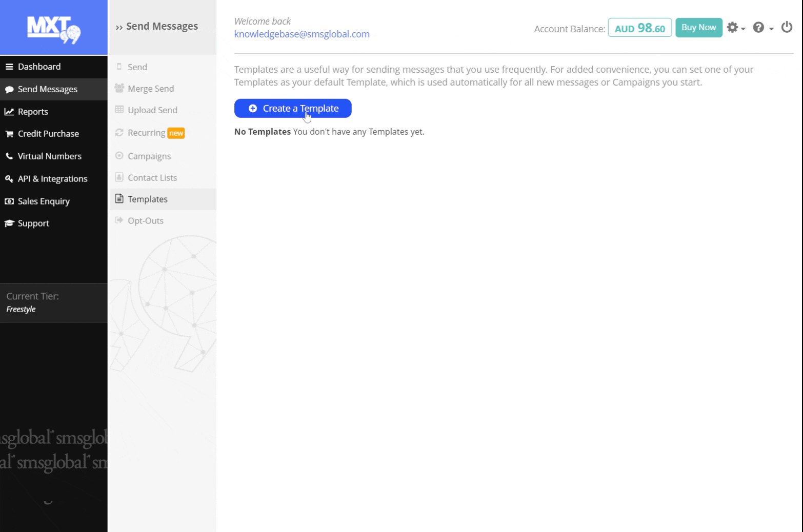Screen dimensions: 803x532
Task: Open the knowledgebase@smsglobal.com account link
Action: 302,34
